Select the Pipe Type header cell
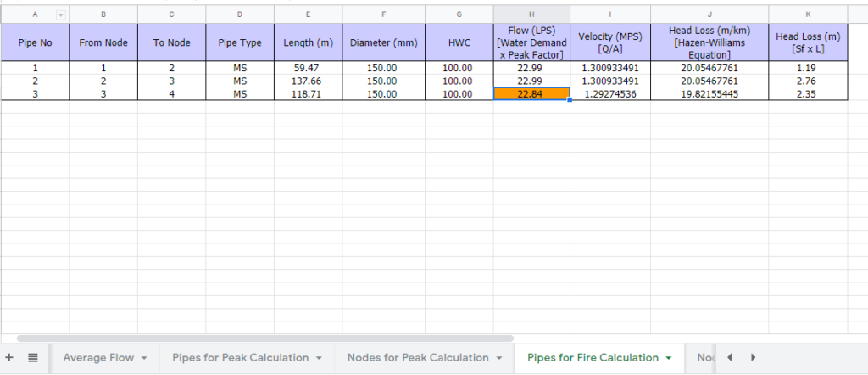 (x=240, y=42)
